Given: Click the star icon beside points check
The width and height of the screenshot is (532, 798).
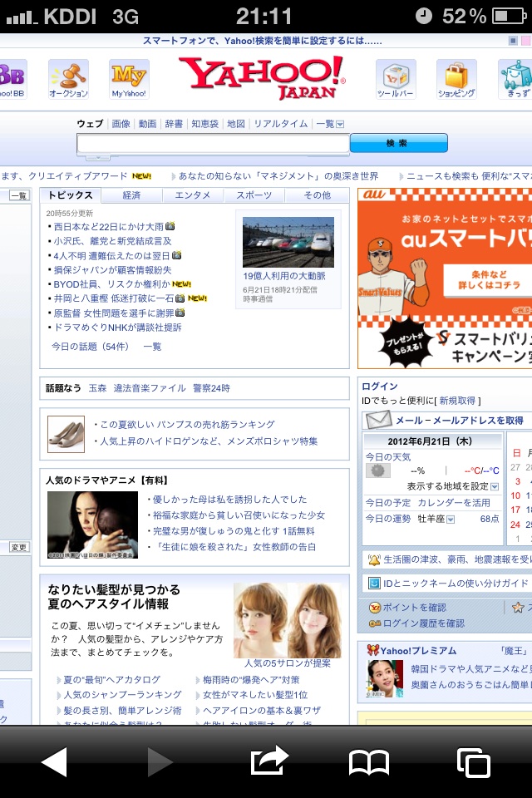Looking at the screenshot, I should click(x=518, y=607).
